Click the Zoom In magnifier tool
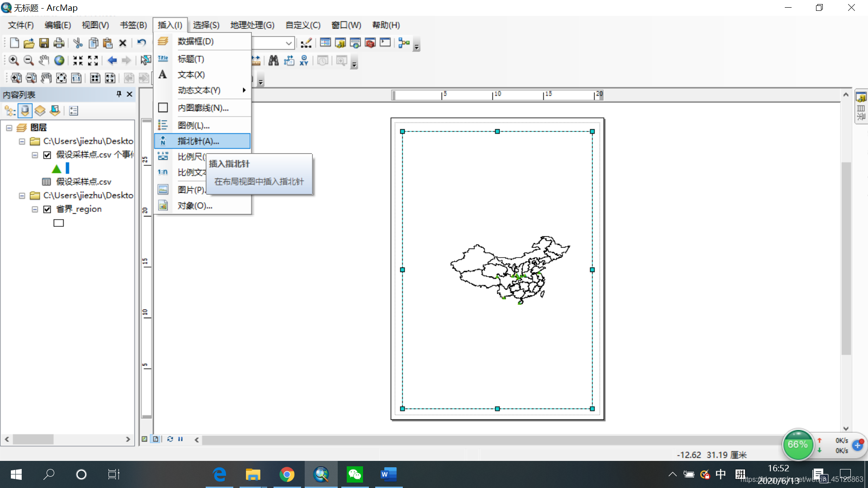This screenshot has width=868, height=488. [14, 60]
